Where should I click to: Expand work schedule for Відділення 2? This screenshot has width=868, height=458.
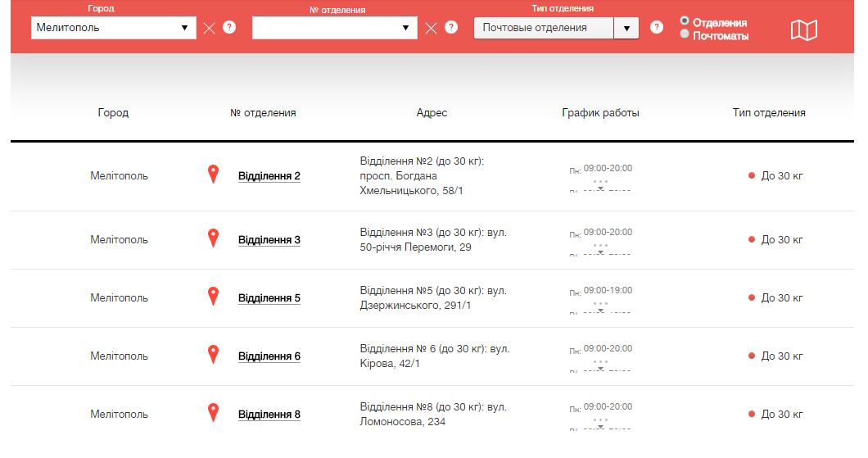[x=600, y=184]
